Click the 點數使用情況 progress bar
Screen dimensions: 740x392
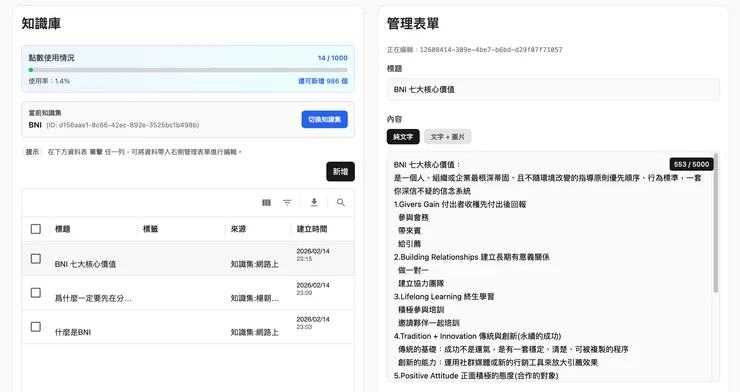[x=188, y=70]
